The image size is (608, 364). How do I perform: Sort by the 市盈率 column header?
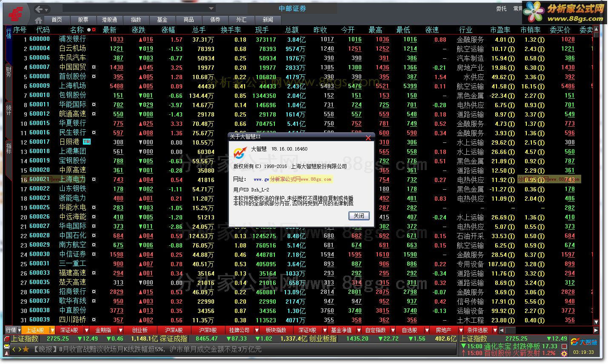[x=500, y=30]
